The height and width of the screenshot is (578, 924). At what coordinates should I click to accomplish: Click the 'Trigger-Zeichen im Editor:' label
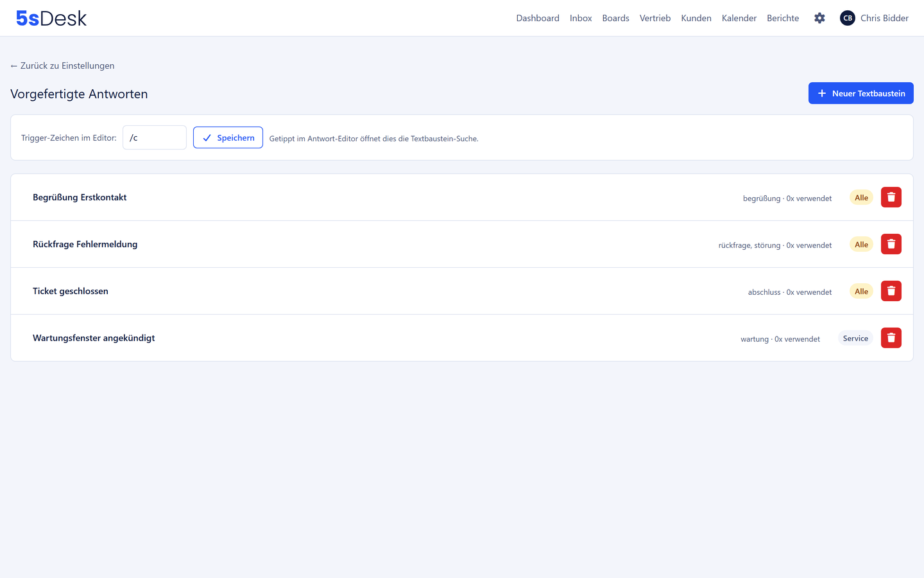[x=69, y=138]
